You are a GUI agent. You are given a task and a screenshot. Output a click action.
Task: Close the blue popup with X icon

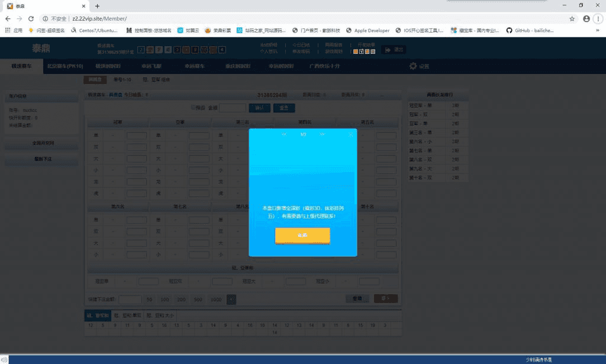point(350,134)
